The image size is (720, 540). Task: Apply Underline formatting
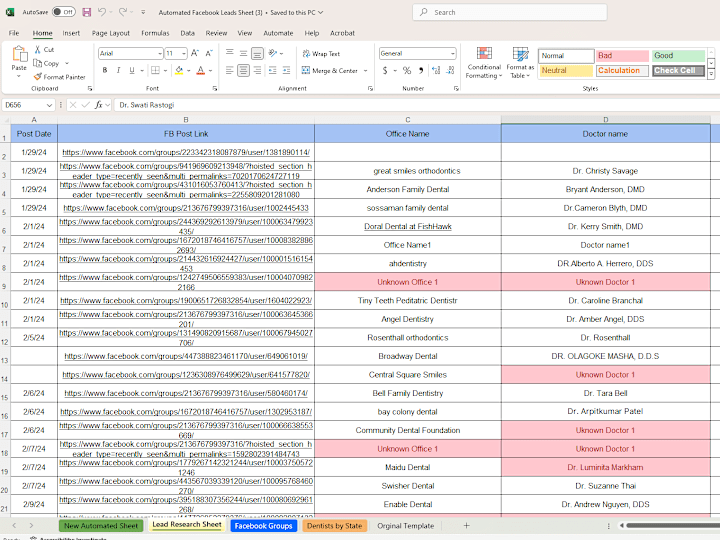coord(132,70)
